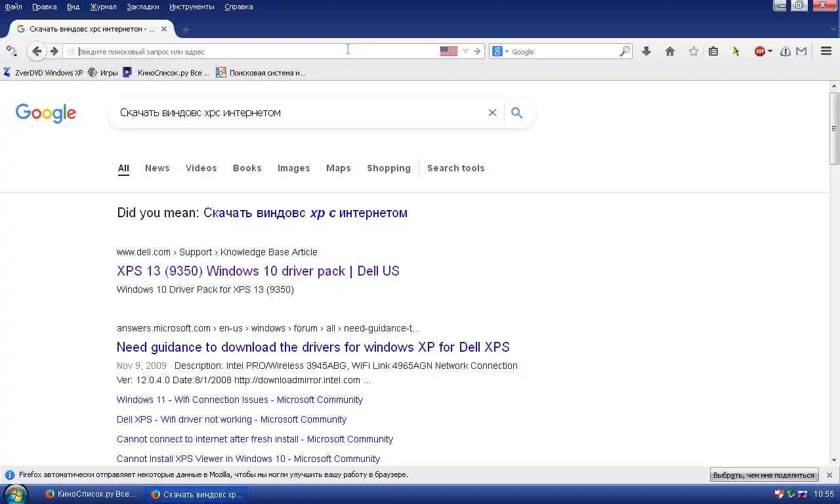Click the Google logo

(46, 113)
